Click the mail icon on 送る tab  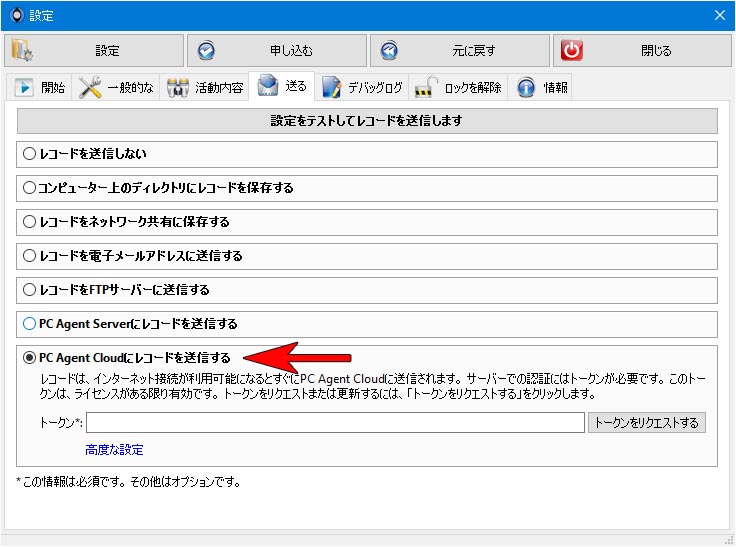click(x=268, y=85)
